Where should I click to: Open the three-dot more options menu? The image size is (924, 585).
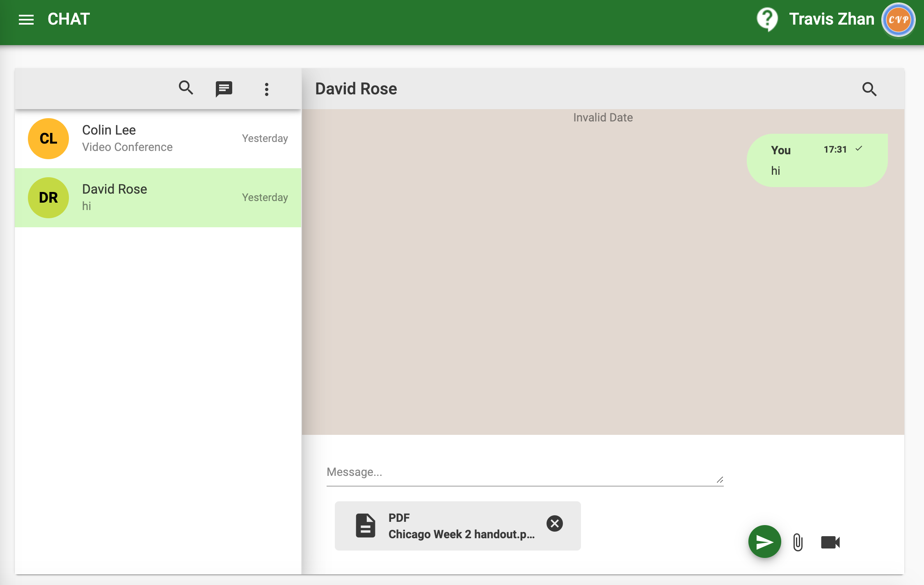pyautogui.click(x=267, y=89)
